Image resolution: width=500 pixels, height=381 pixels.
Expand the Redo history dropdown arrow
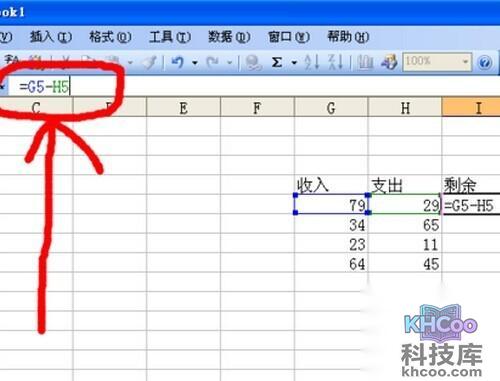(x=230, y=62)
